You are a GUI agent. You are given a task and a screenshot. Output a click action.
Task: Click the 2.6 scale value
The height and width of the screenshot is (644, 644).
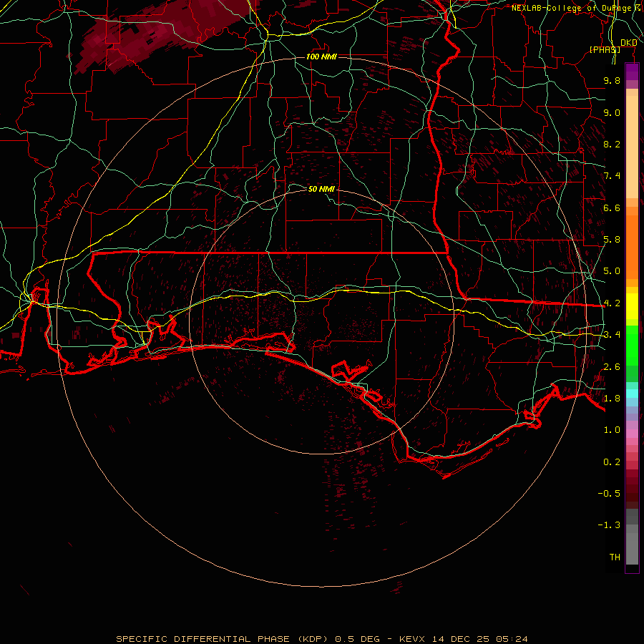[x=612, y=367]
